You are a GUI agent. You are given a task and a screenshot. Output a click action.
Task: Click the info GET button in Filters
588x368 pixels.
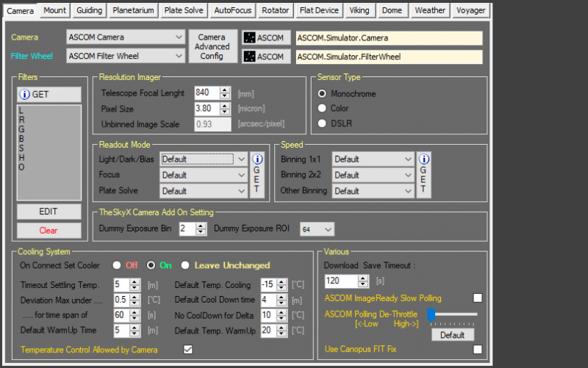click(x=49, y=95)
